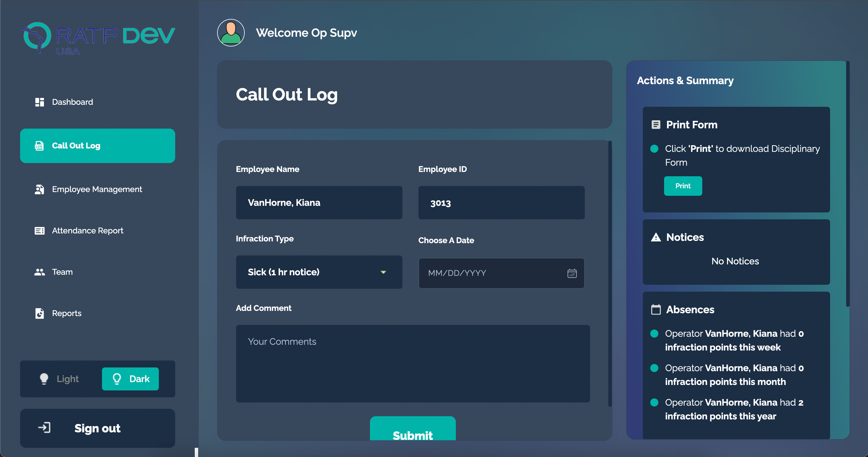Navigate to Team page

(x=98, y=272)
